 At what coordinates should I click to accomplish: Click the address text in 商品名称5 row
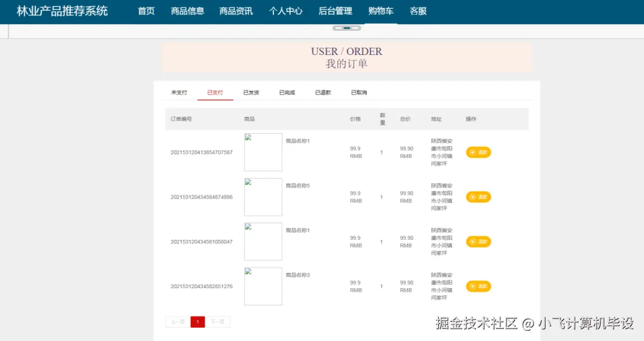click(442, 197)
